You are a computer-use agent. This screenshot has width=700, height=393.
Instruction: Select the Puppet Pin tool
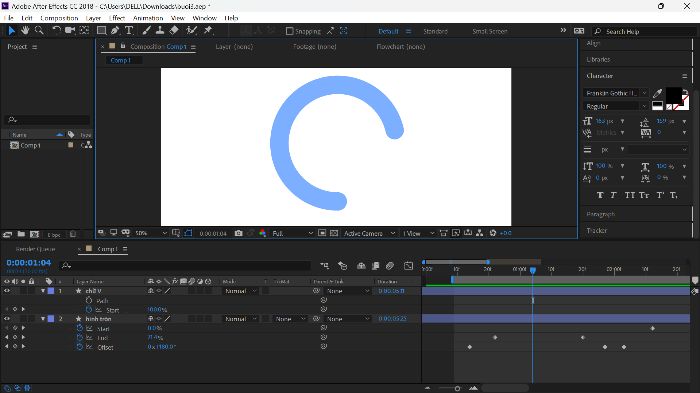point(208,30)
